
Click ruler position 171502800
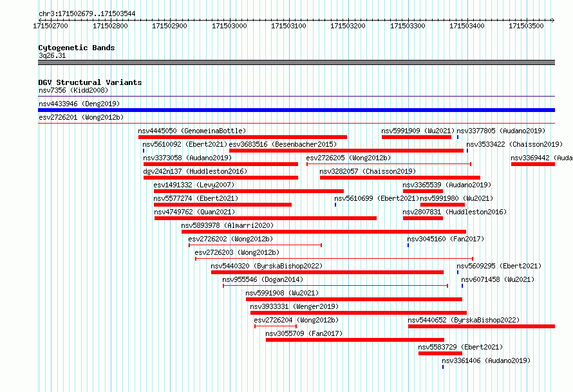pos(110,26)
